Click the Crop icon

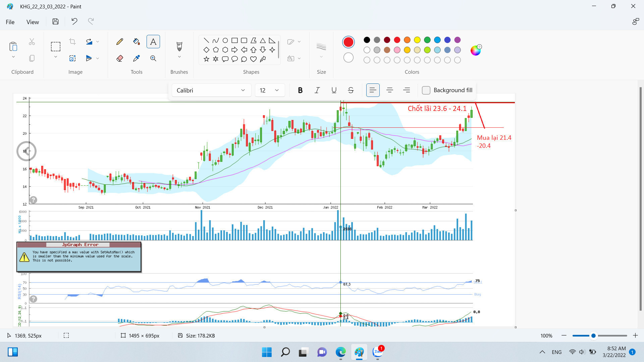(72, 42)
